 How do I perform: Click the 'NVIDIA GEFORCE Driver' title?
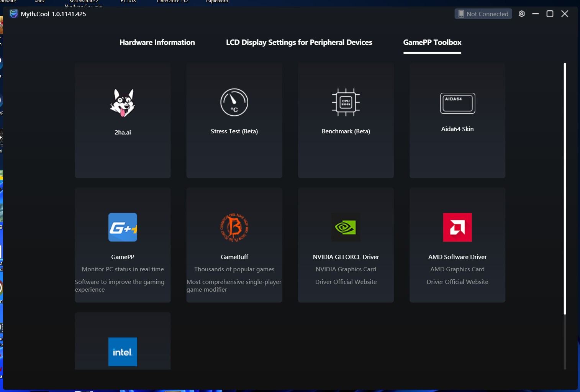346,257
